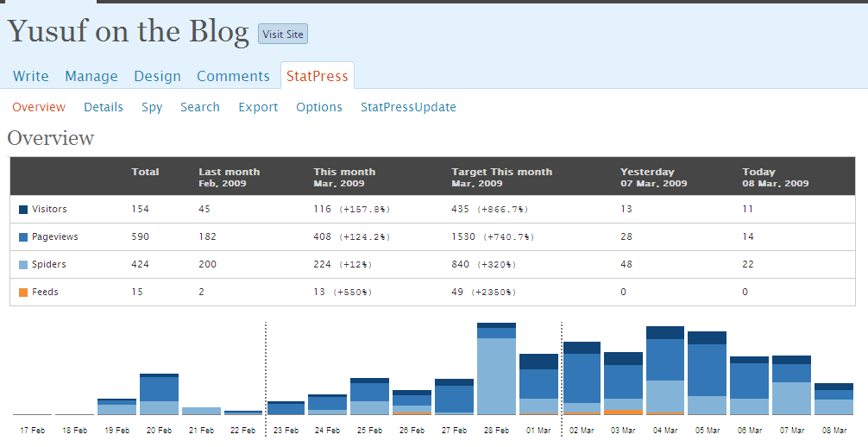Click the Visit Site button

point(283,34)
